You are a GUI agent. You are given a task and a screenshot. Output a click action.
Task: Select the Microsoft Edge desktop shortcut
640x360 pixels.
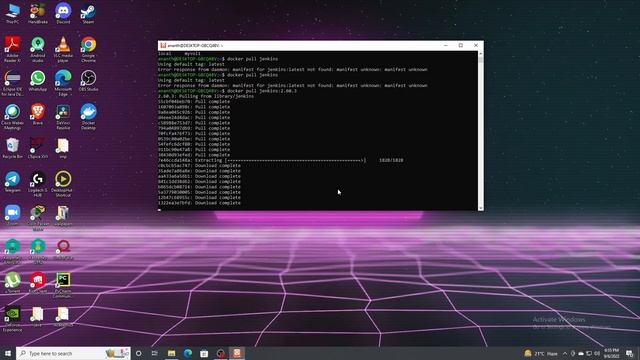[x=63, y=83]
